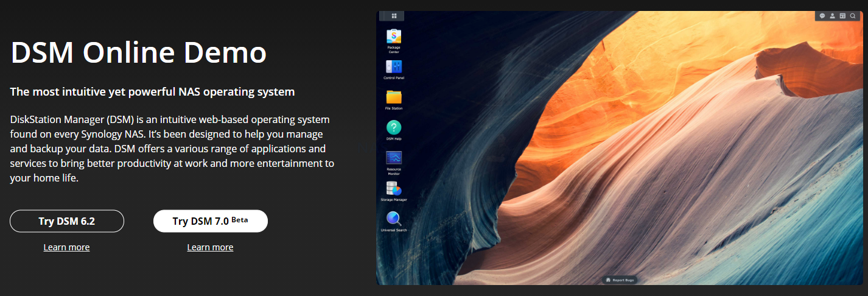Image resolution: width=868 pixels, height=296 pixels.
Task: Open the notifications speech bubble icon
Action: pyautogui.click(x=822, y=16)
